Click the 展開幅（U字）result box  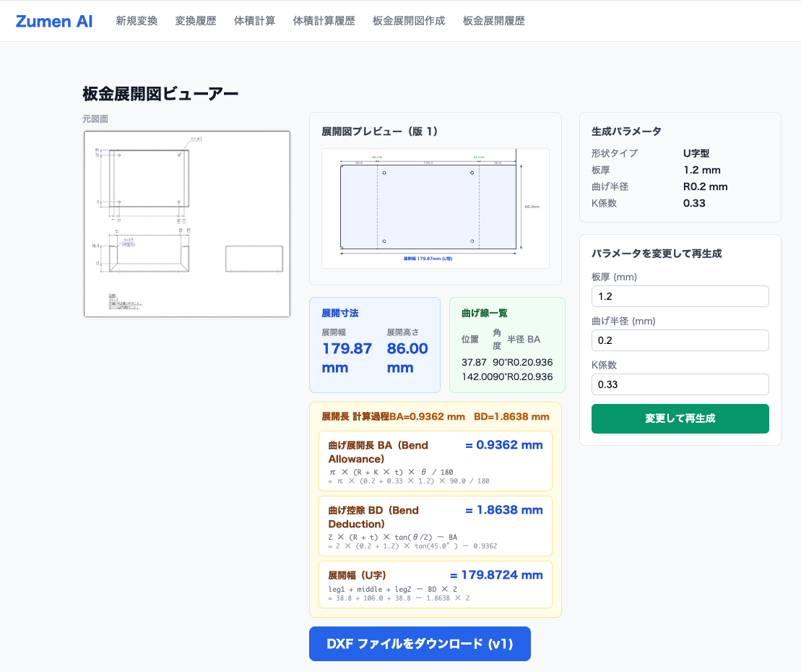click(435, 585)
